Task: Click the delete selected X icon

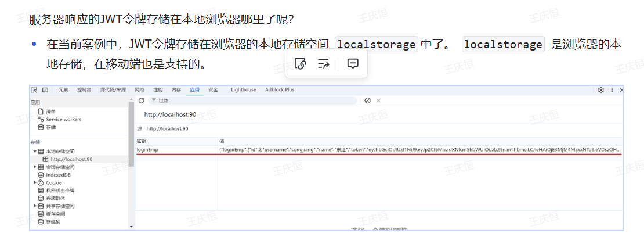Action: tap(378, 100)
